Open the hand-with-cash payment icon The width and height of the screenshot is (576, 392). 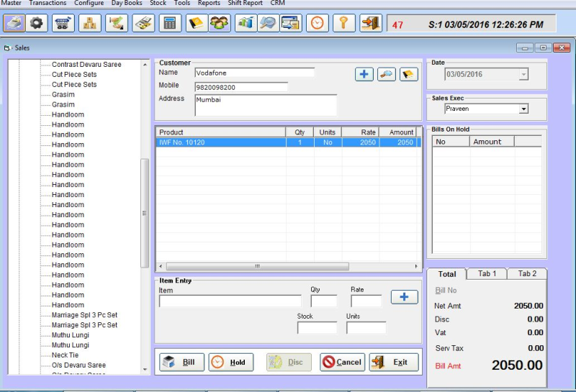tap(117, 24)
